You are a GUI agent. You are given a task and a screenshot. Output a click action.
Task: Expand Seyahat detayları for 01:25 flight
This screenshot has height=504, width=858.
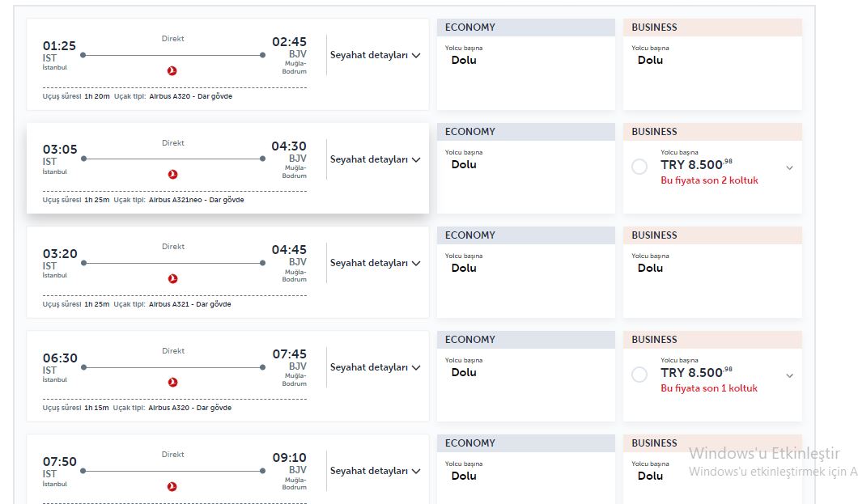[375, 56]
